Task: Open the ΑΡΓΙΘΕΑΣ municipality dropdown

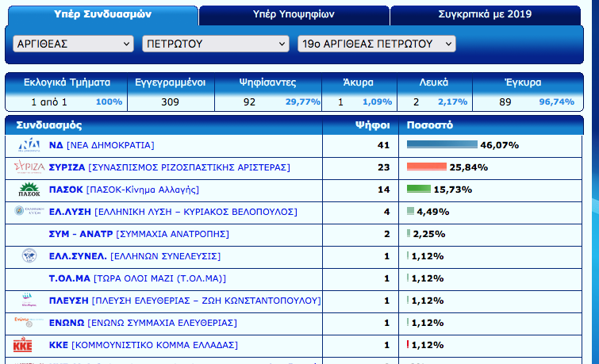Action: point(74,44)
